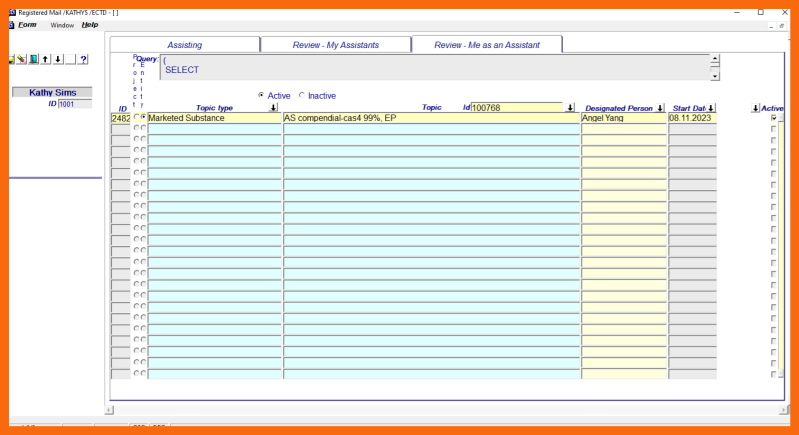The width and height of the screenshot is (799, 435).
Task: Select the Active radio button
Action: coord(261,95)
